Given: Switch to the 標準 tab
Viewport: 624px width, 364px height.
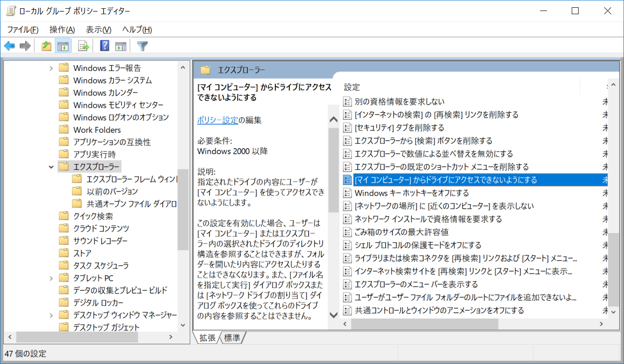Looking at the screenshot, I should (x=232, y=338).
